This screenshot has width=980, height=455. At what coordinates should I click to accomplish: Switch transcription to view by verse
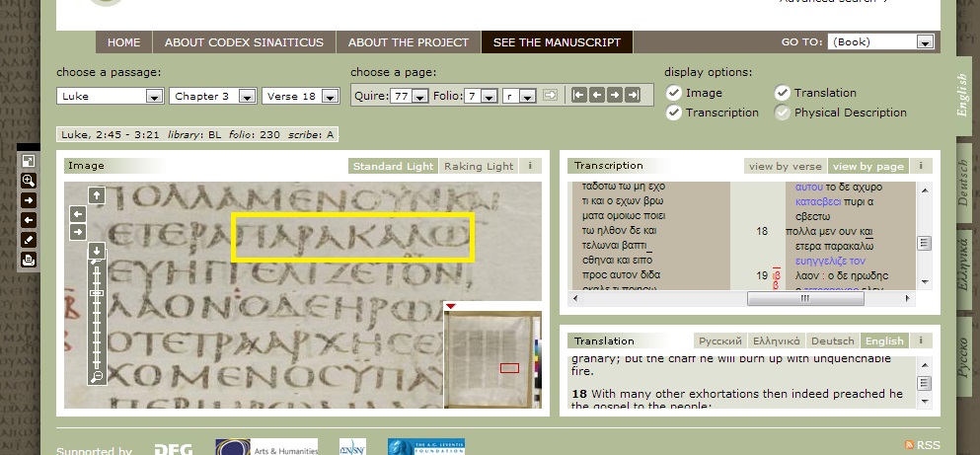(785, 166)
